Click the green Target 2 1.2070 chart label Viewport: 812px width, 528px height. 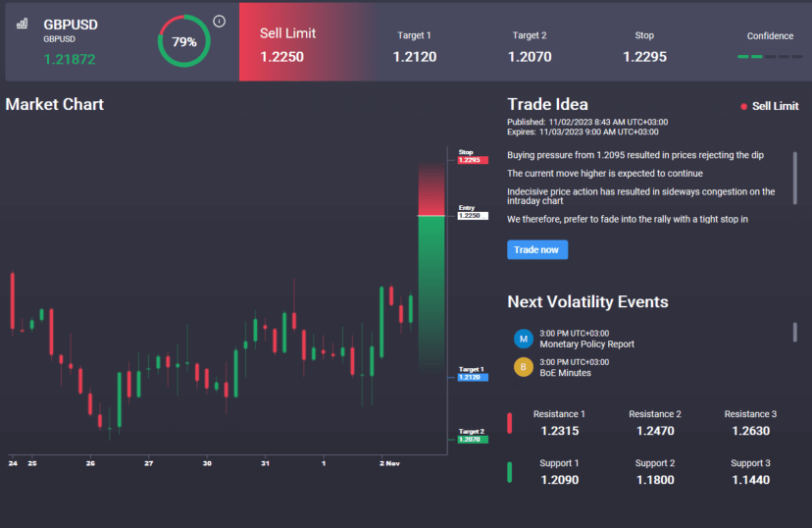pyautogui.click(x=473, y=440)
